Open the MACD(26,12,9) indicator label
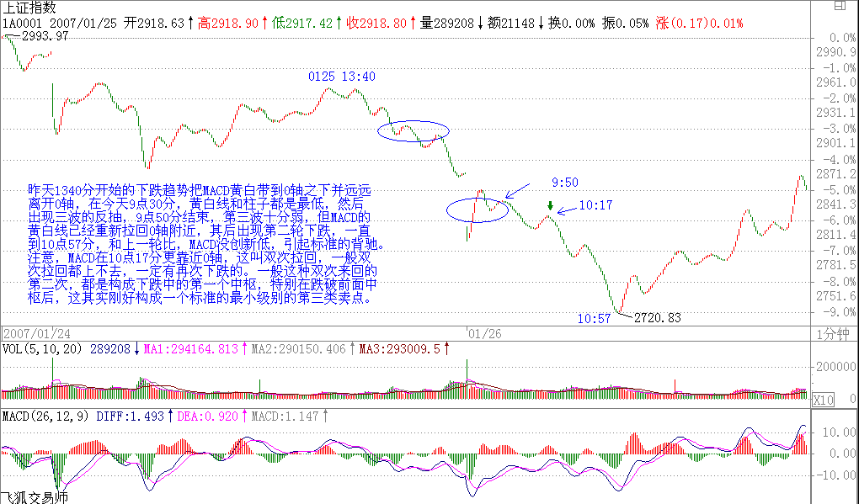This screenshot has width=859, height=504. point(45,416)
